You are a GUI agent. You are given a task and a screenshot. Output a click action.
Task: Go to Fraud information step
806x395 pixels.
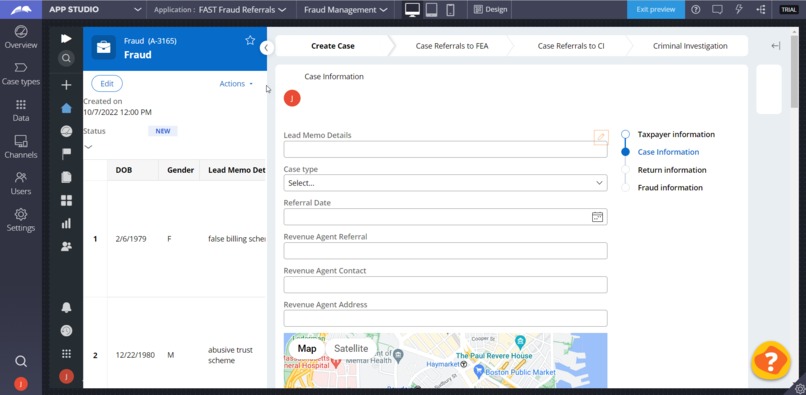[670, 188]
